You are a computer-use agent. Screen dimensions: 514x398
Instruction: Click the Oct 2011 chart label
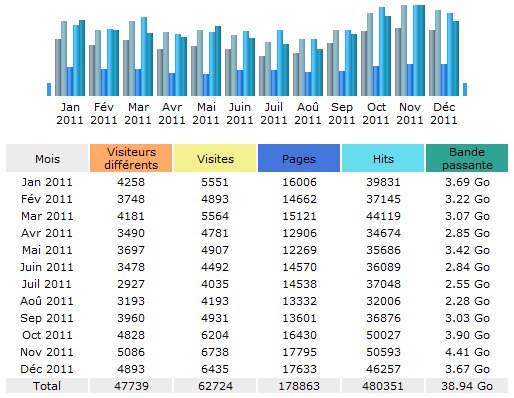point(376,113)
